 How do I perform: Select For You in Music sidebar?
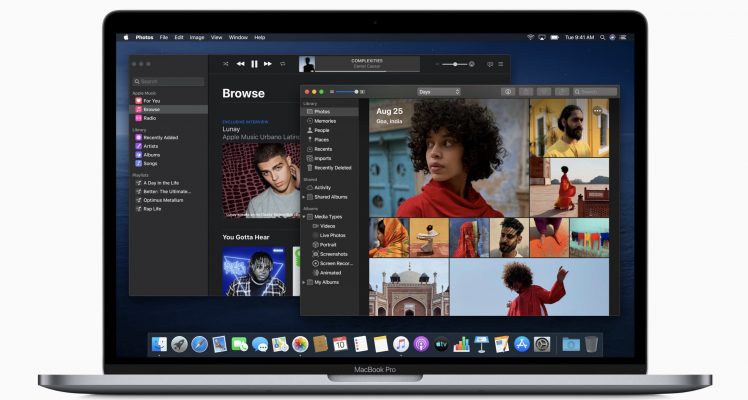[152, 100]
